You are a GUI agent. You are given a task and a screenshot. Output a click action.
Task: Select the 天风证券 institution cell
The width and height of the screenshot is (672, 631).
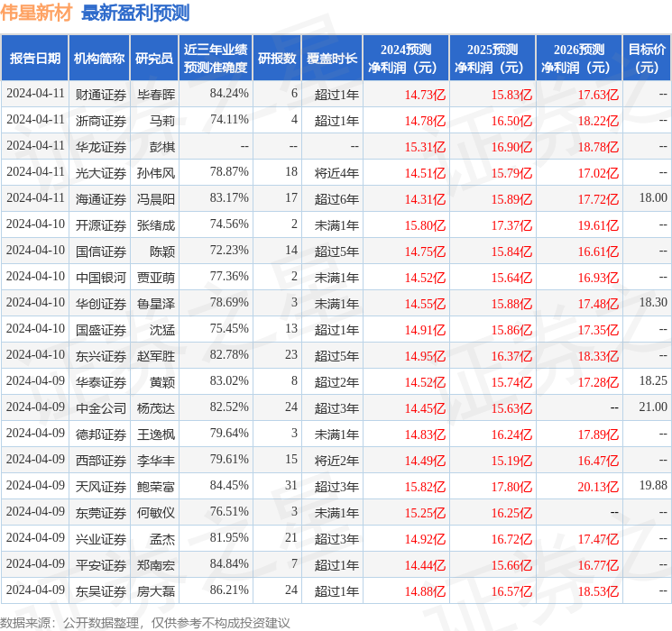click(101, 486)
